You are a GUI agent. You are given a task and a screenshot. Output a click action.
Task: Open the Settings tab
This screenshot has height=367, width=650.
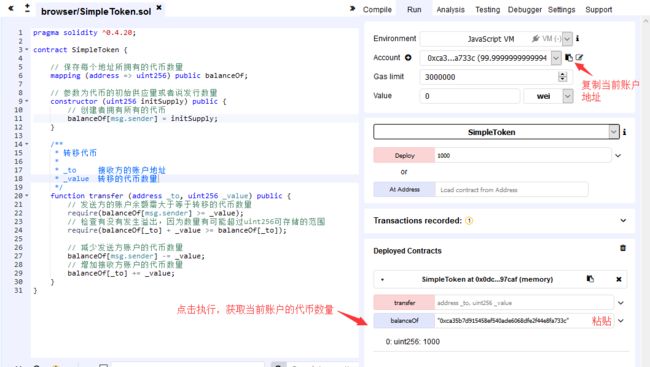(561, 9)
